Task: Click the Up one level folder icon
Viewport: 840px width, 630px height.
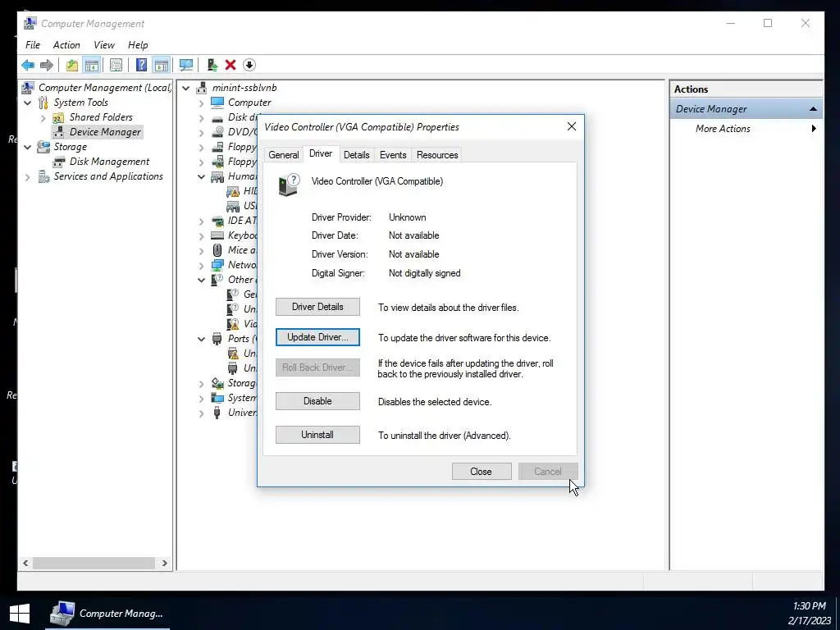Action: coord(72,66)
